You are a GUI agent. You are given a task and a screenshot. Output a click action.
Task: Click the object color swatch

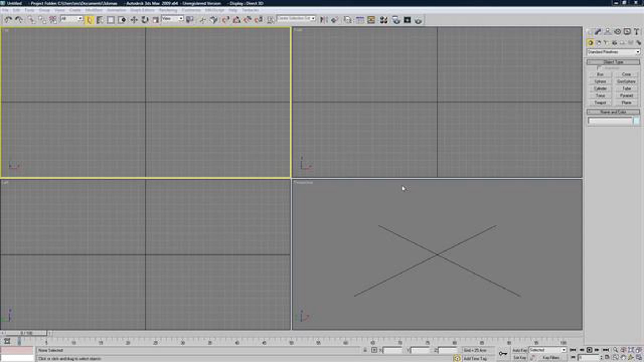(636, 121)
